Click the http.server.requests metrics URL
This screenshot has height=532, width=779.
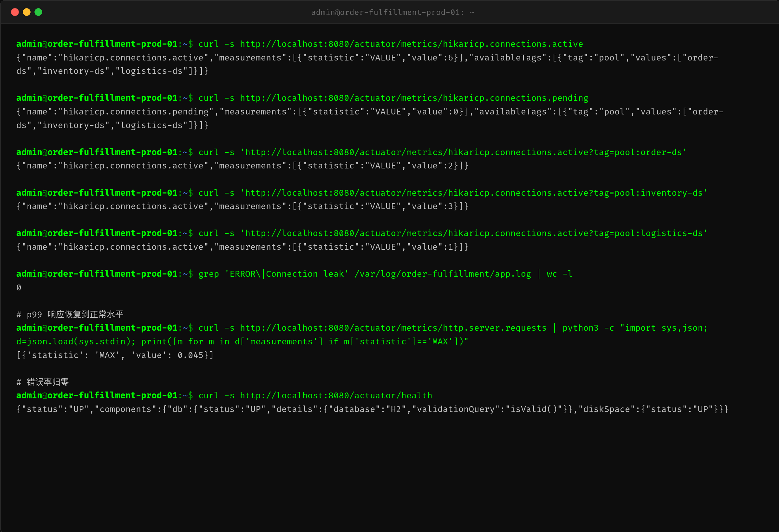click(393, 328)
